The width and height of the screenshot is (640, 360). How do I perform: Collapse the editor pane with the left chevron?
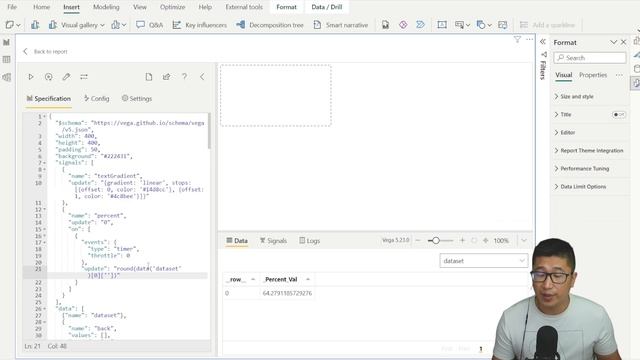click(202, 77)
